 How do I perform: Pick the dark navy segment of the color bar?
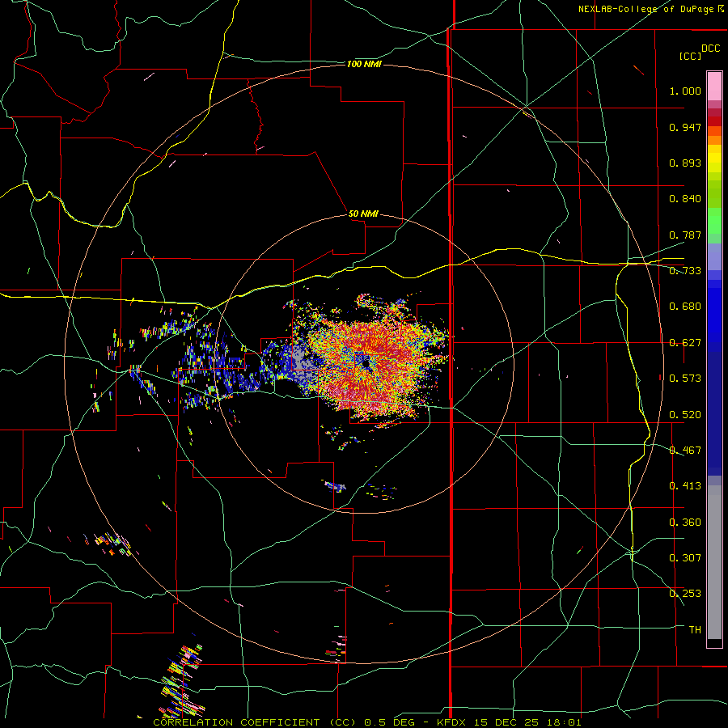tap(714, 413)
